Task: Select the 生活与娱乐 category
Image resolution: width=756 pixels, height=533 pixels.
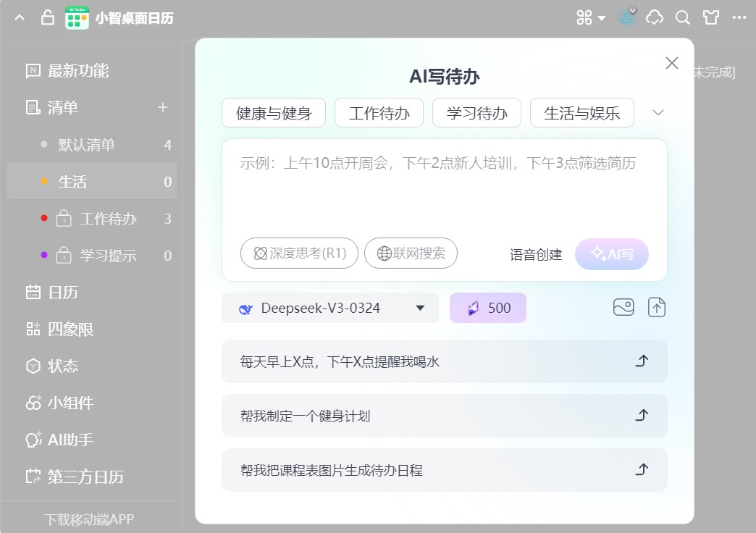Action: (581, 112)
